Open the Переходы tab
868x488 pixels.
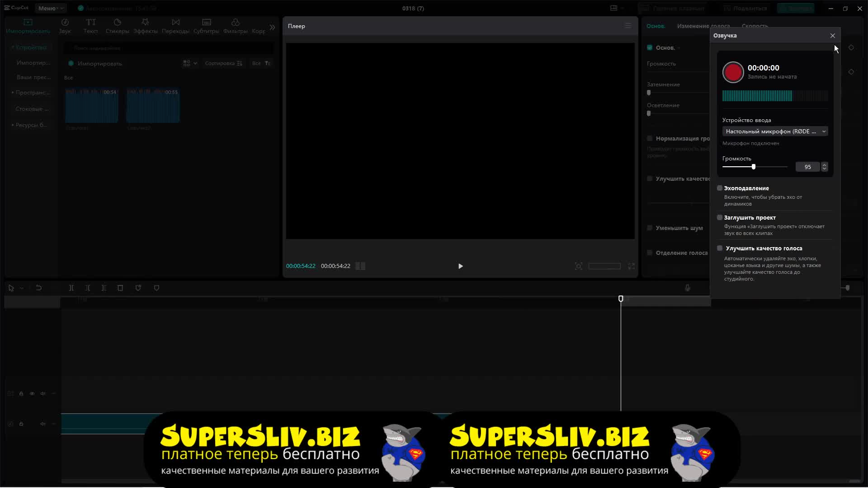[175, 26]
